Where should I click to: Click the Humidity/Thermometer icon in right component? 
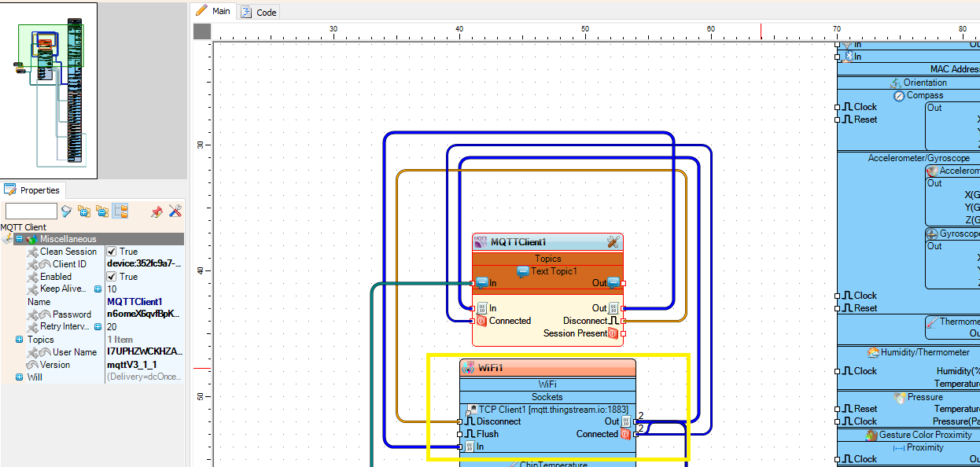[873, 352]
